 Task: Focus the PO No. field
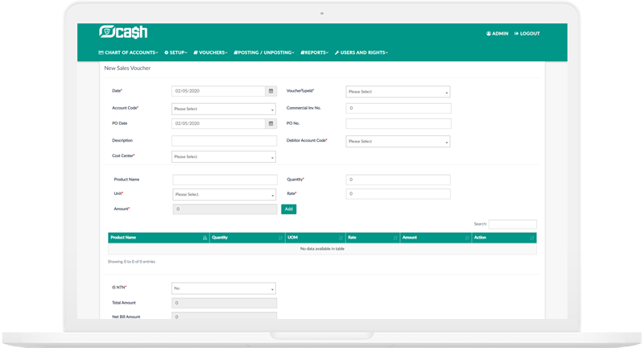click(x=398, y=124)
